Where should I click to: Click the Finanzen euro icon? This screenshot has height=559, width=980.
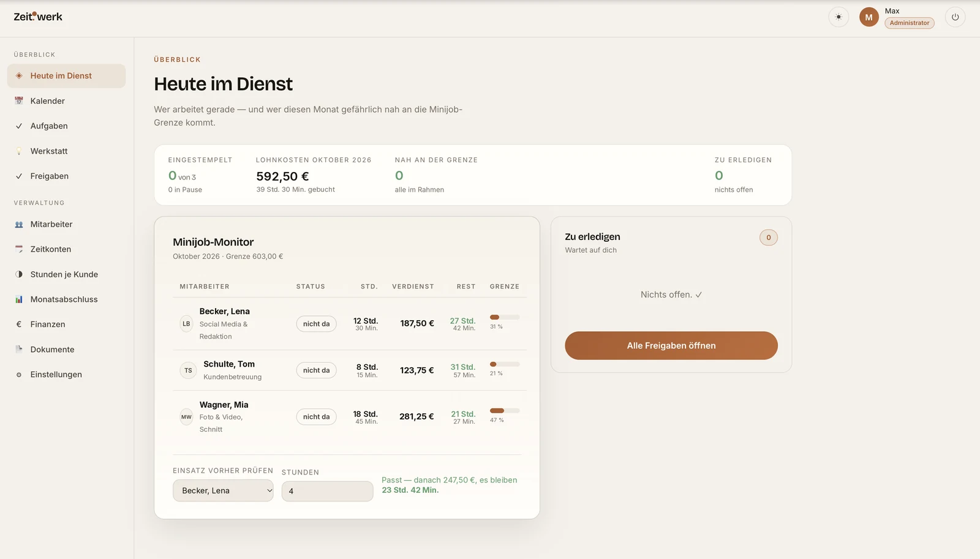click(x=19, y=325)
